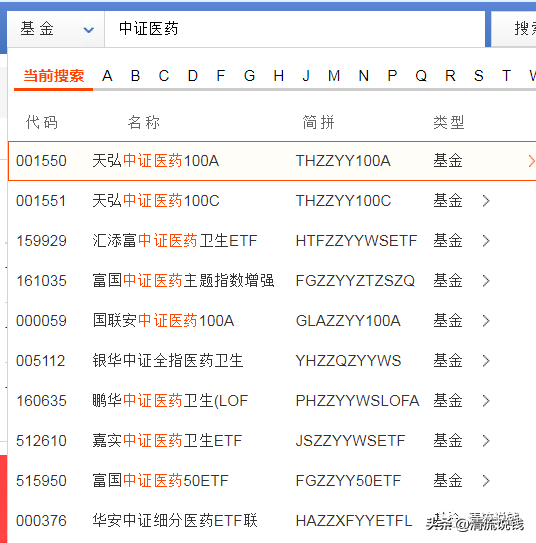Switch to letter tab G
The image size is (536, 543).
click(x=249, y=76)
